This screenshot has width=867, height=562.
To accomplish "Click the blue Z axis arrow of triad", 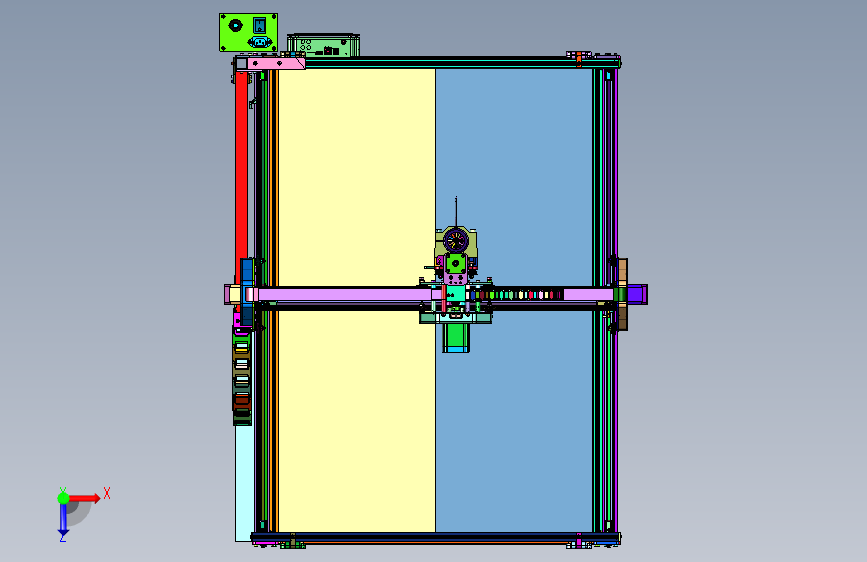I will 63,520.
